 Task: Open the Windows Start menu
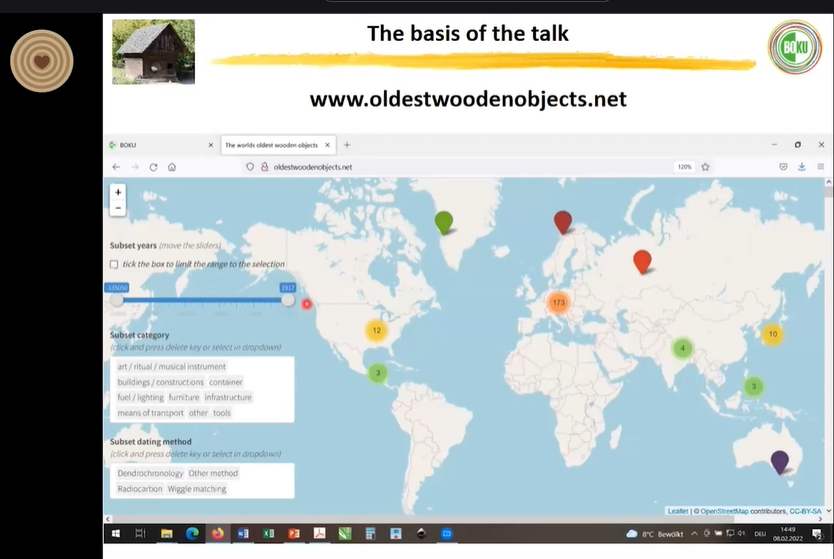(115, 533)
